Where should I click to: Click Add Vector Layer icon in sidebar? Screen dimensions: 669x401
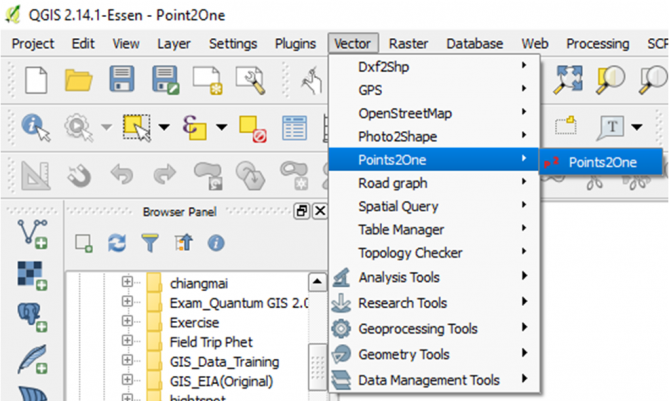coord(32,234)
